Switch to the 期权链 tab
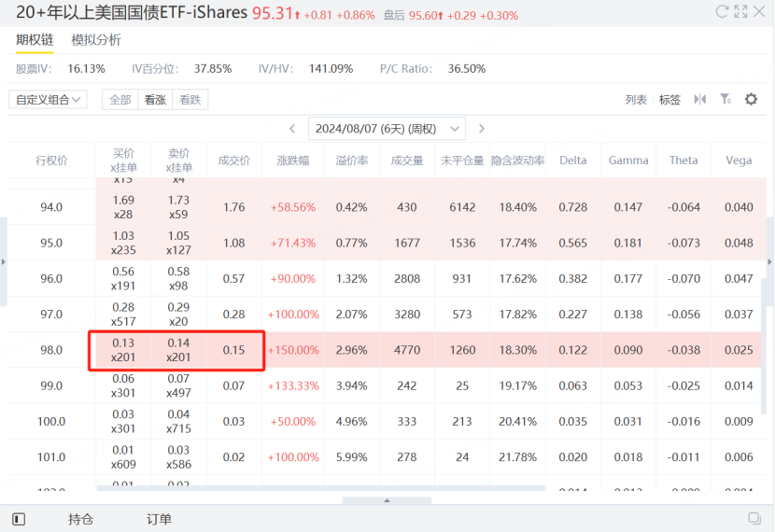The height and width of the screenshot is (532, 775). click(x=35, y=40)
